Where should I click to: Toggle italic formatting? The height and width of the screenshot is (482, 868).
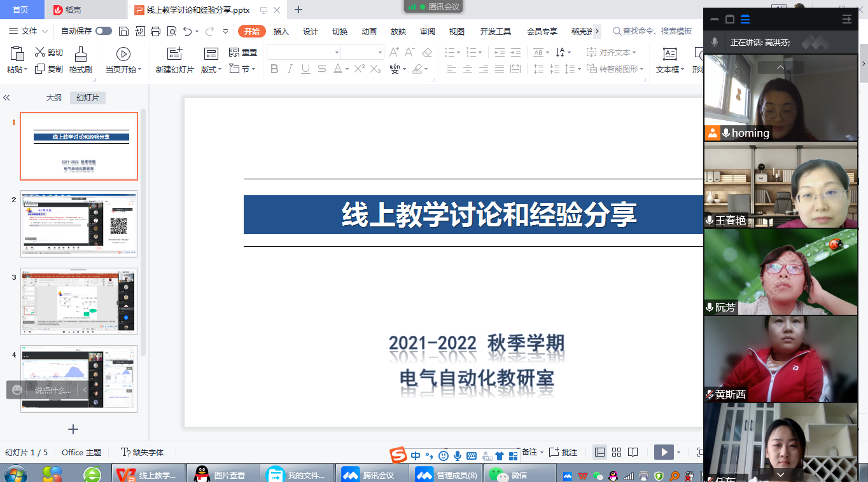pyautogui.click(x=290, y=69)
